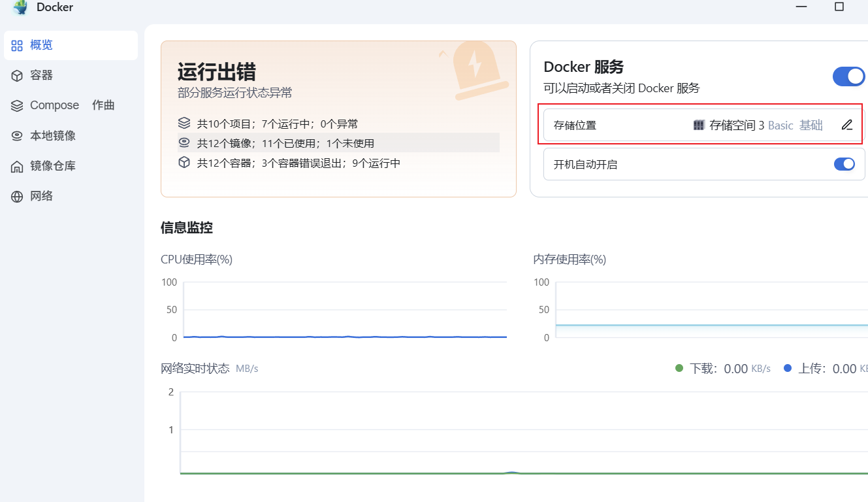Click the CPU使用率(%) chart title

pos(197,259)
